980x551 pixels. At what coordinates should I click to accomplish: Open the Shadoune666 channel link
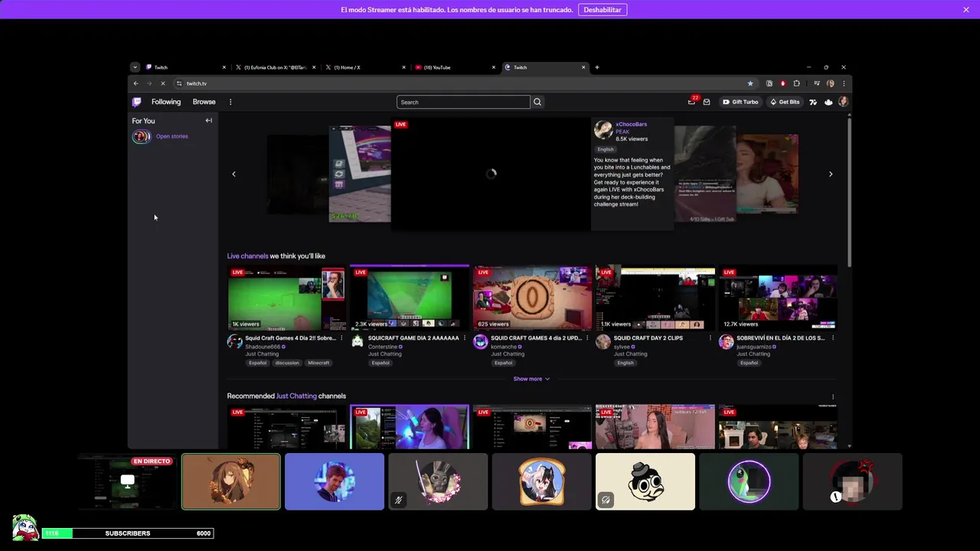(262, 347)
